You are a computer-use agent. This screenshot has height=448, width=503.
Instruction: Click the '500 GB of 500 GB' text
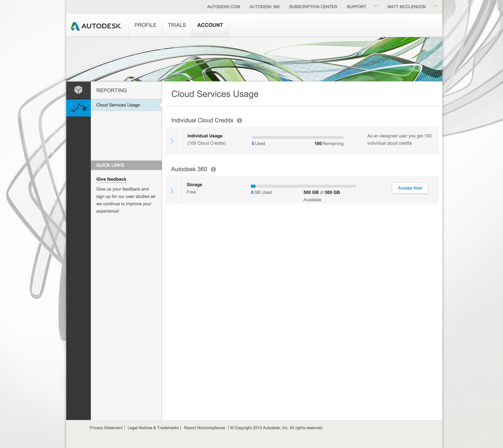(x=321, y=192)
